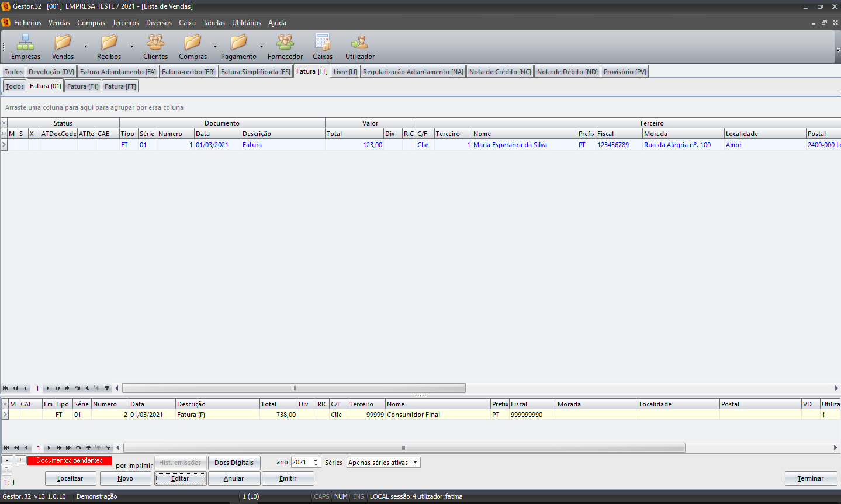
Task: Go to first record in upper grid navigator
Action: 6,388
